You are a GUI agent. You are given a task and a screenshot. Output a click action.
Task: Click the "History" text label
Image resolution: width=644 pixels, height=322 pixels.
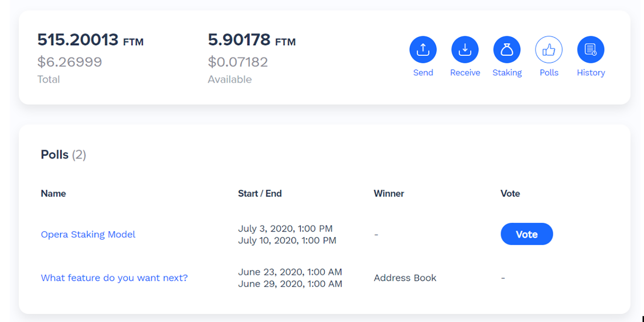pyautogui.click(x=591, y=73)
